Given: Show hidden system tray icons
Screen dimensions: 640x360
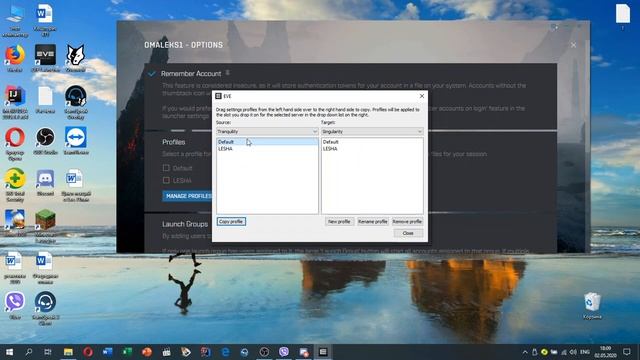Looking at the screenshot, I should tap(524, 352).
